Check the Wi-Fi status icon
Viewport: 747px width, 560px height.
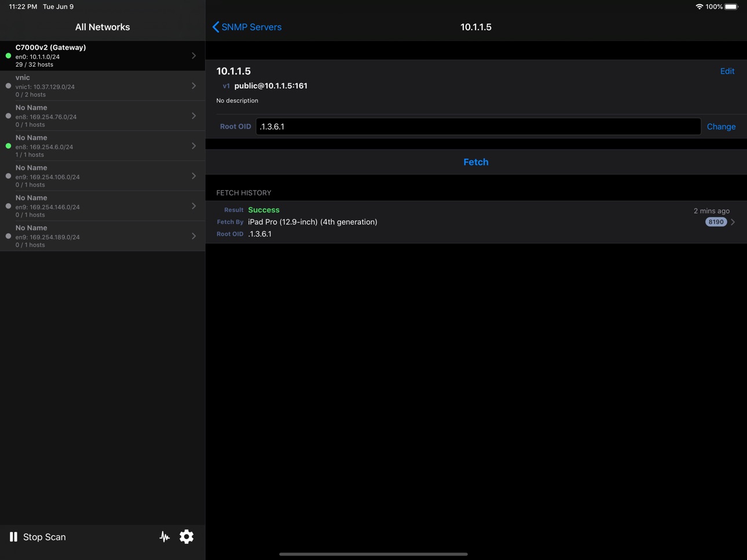(699, 7)
